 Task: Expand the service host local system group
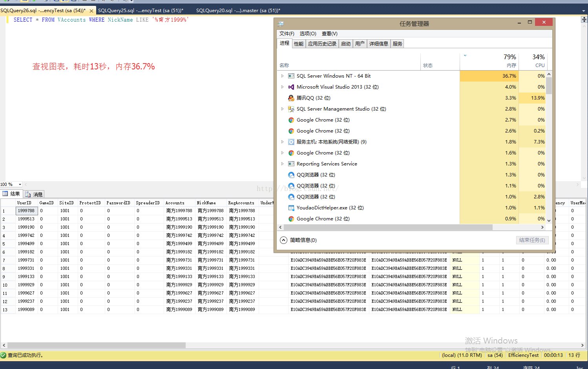(282, 142)
